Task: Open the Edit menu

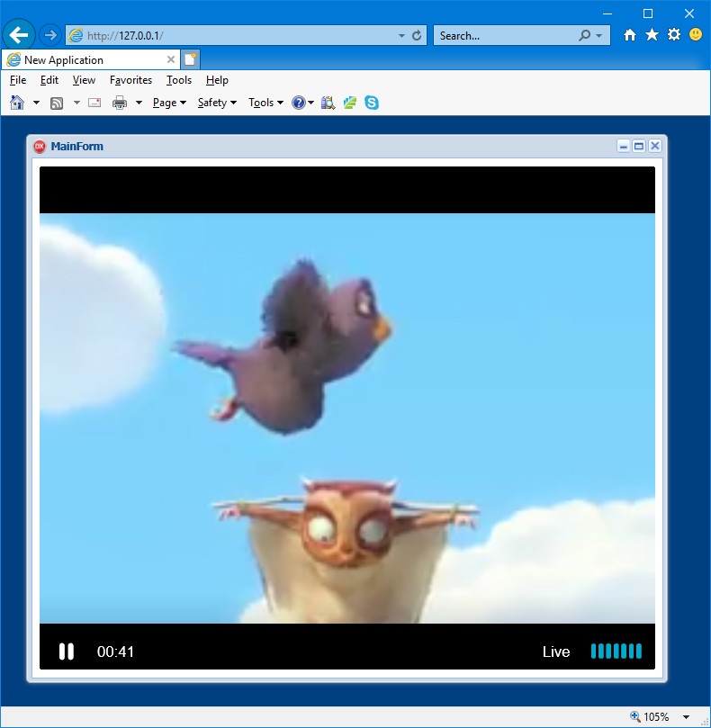Action: [49, 80]
